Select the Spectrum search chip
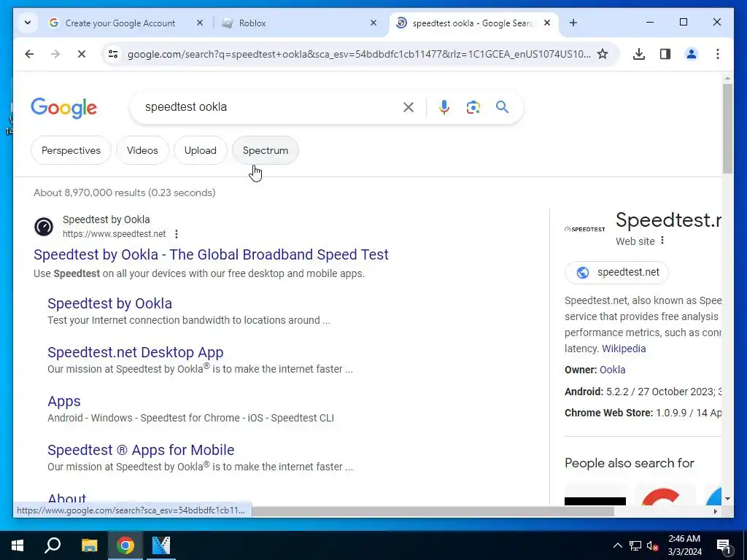This screenshot has height=560, width=747. click(266, 150)
